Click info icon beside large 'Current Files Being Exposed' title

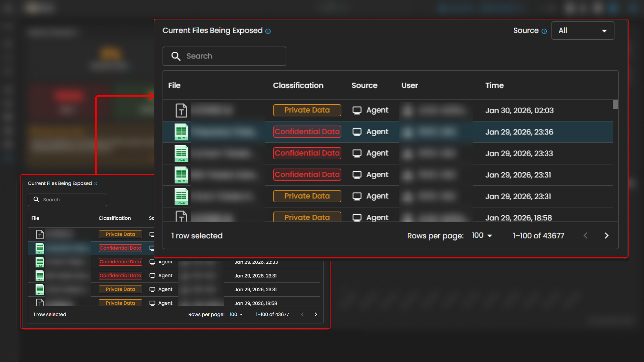click(268, 31)
